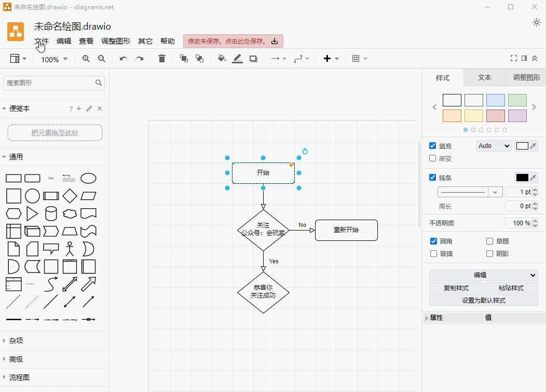546x392 pixels.
Task: Select the ellipse shape in general palette
Action: click(88, 179)
